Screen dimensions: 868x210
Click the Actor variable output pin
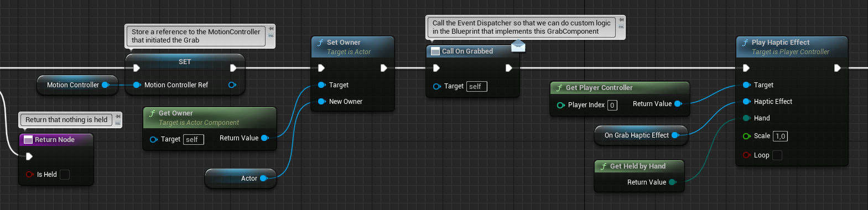tap(263, 178)
